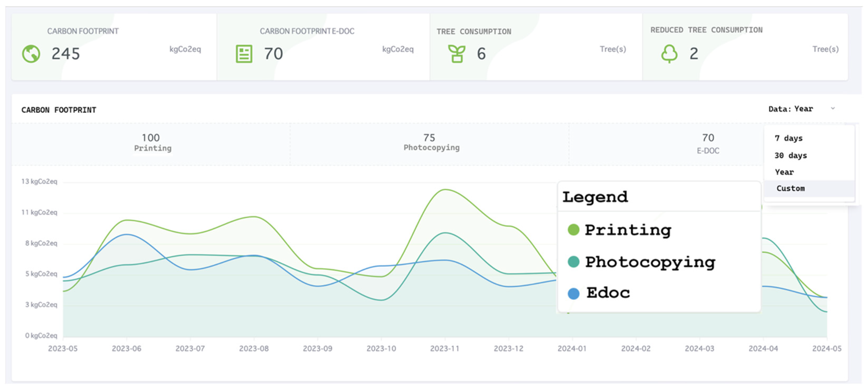Click the chevron next to Data: Year
Viewport: 868px width, 392px height.
833,109
